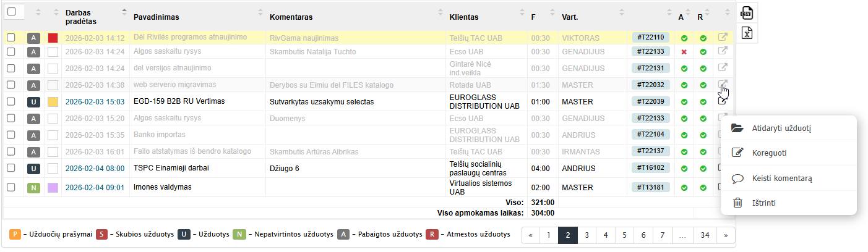Click the red X status in the #T22133 row

click(x=684, y=52)
